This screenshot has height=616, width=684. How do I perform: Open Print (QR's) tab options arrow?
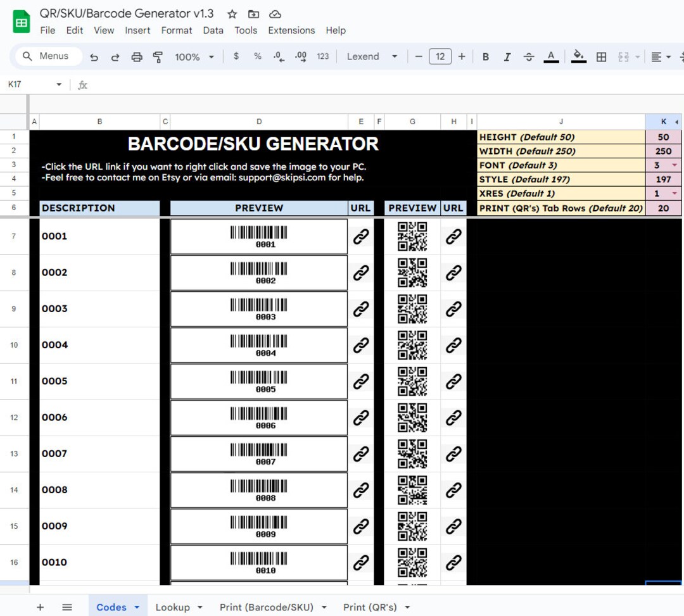pyautogui.click(x=407, y=607)
